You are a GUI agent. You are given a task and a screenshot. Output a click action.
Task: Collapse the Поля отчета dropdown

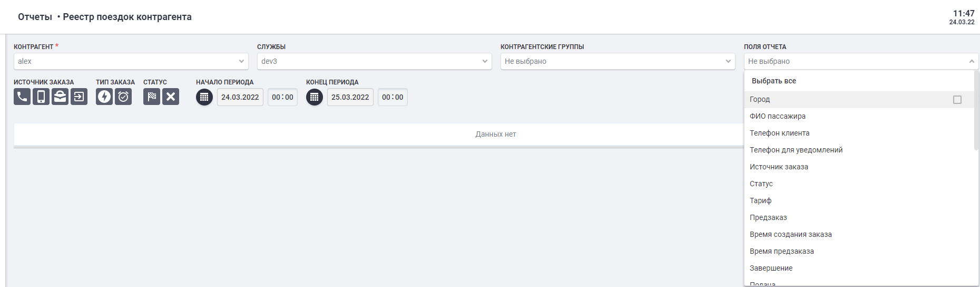[972, 61]
